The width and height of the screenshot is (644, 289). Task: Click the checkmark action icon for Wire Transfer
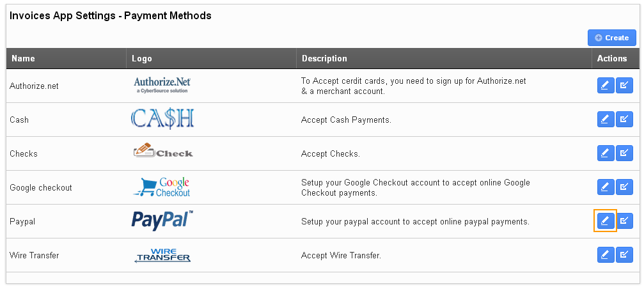tap(624, 255)
